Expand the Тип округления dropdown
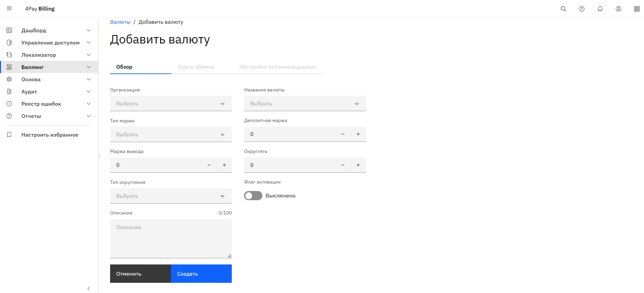Image resolution: width=644 pixels, height=293 pixels. [x=171, y=196]
